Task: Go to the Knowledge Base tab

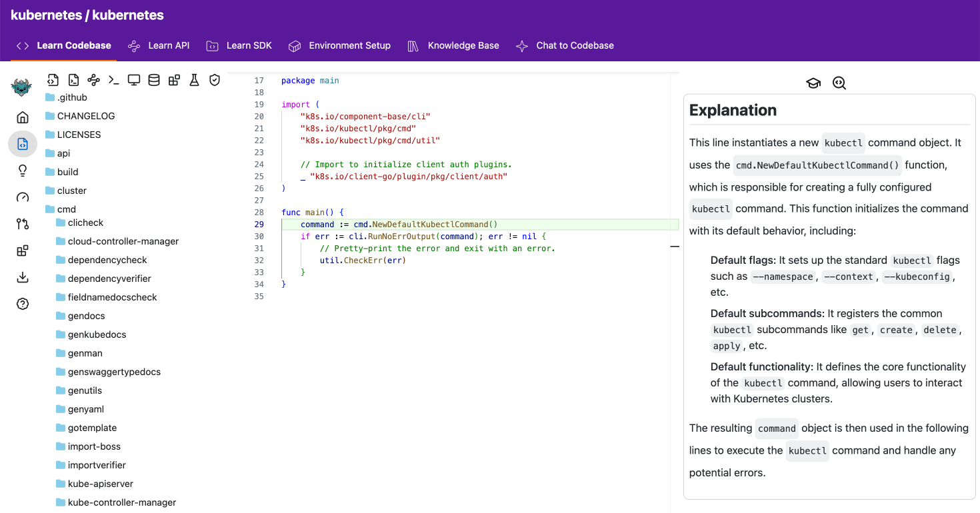Action: click(453, 45)
